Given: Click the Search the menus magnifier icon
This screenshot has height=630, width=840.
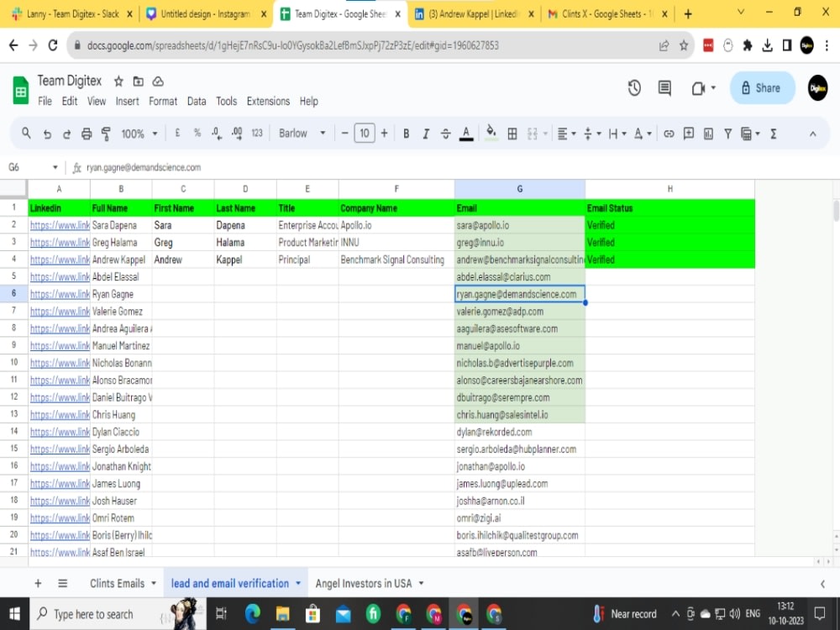Looking at the screenshot, I should click(26, 133).
